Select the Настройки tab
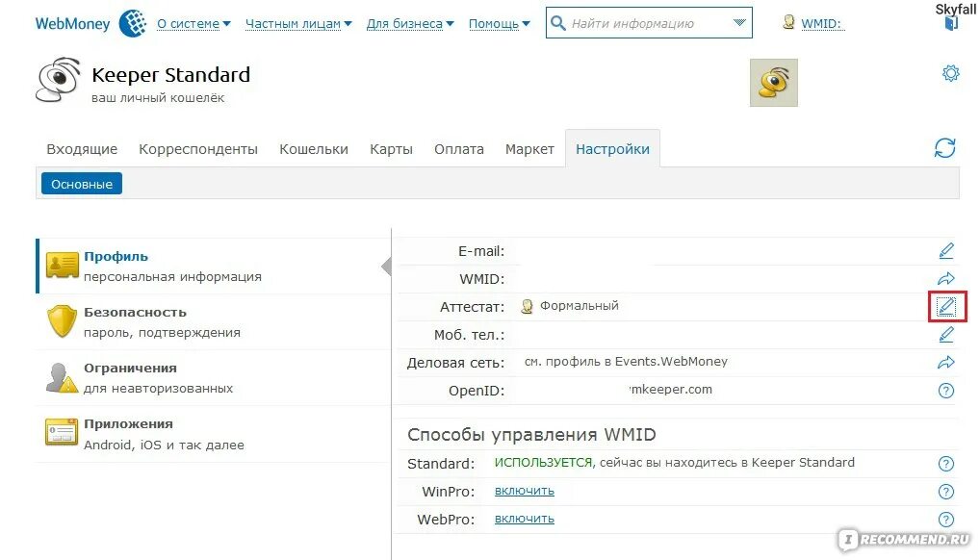 [x=612, y=149]
